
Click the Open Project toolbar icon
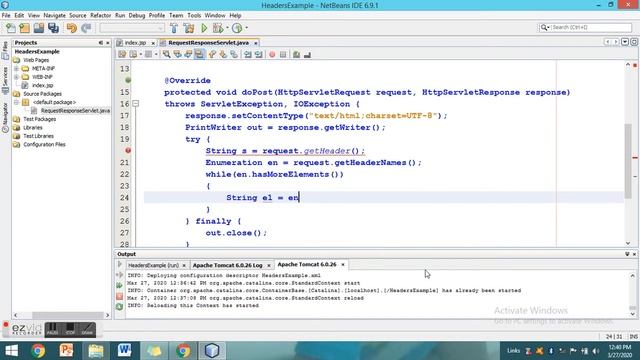point(39,28)
